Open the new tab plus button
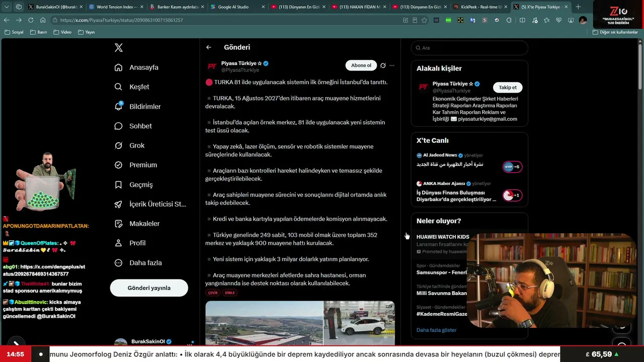Image resolution: width=644 pixels, height=362 pixels. (578, 7)
